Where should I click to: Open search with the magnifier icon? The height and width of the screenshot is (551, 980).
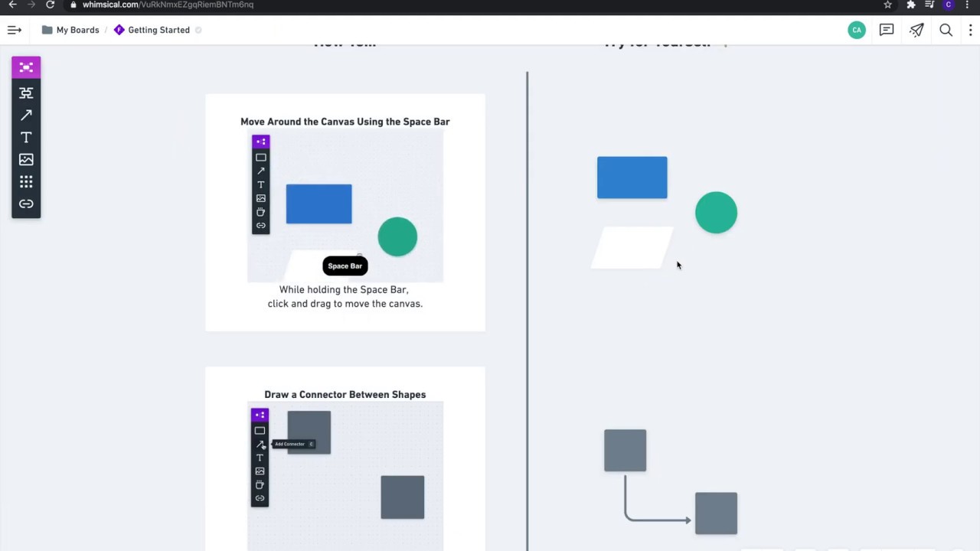(946, 30)
